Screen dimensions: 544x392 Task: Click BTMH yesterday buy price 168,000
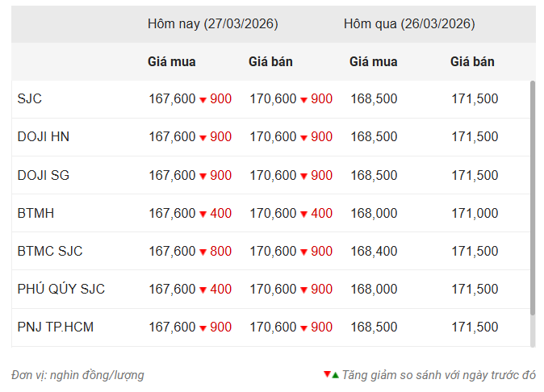pyautogui.click(x=374, y=213)
